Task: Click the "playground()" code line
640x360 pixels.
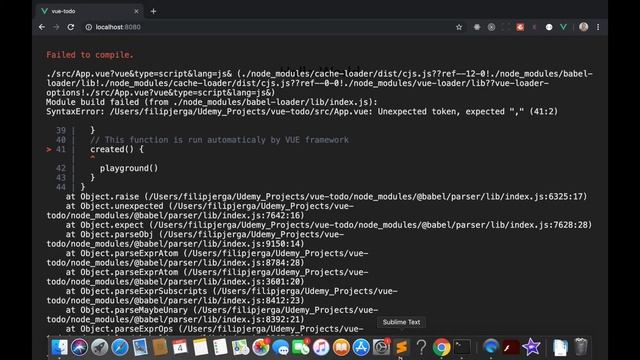Action: coord(129,168)
